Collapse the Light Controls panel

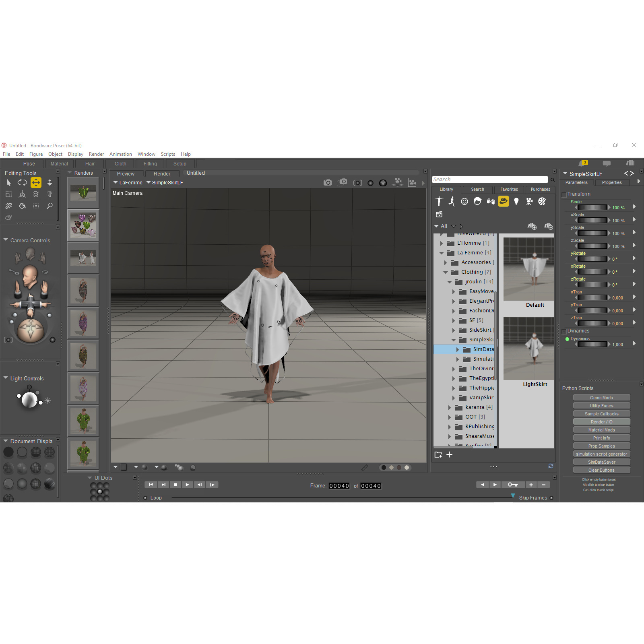click(6, 378)
